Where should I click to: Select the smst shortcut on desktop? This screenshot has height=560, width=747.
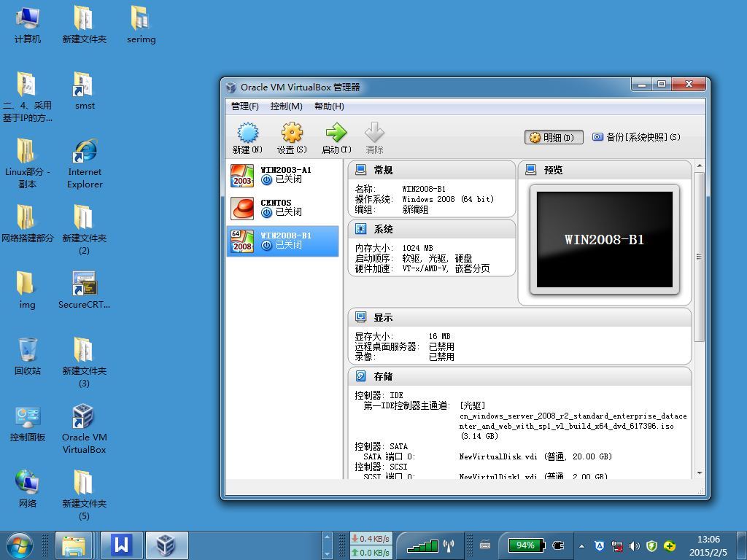[x=85, y=91]
